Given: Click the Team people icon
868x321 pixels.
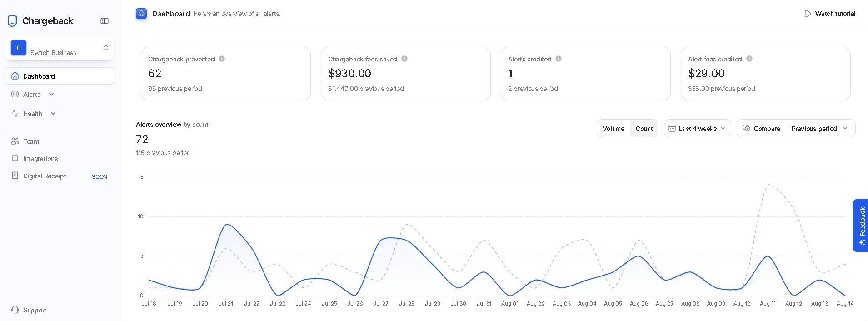Looking at the screenshot, I should pyautogui.click(x=15, y=141).
